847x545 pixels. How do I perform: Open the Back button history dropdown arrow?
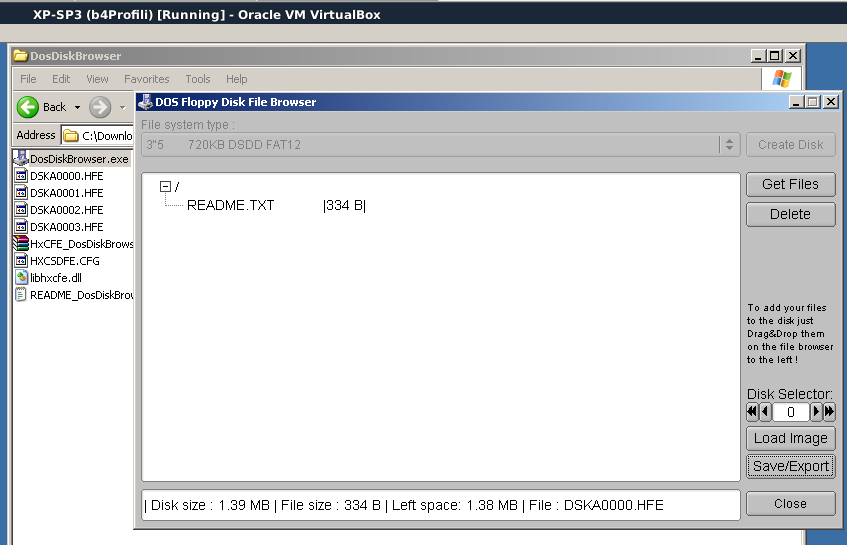point(77,107)
